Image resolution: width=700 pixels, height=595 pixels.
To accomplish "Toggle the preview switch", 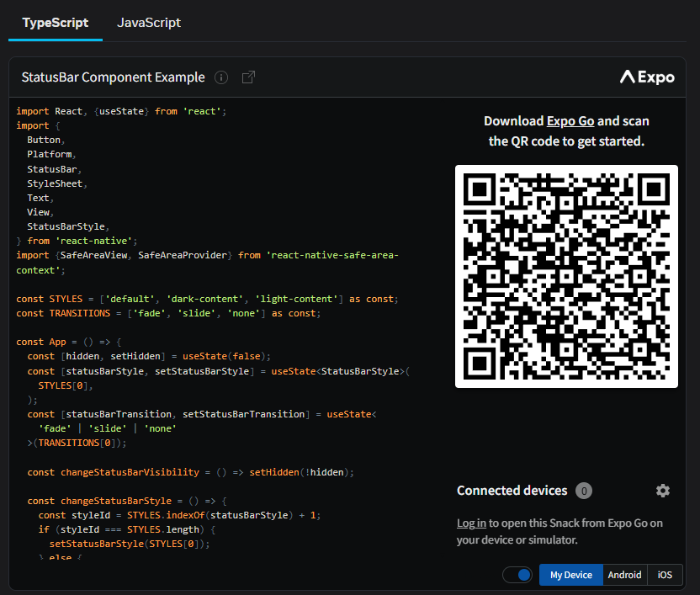I will [517, 575].
